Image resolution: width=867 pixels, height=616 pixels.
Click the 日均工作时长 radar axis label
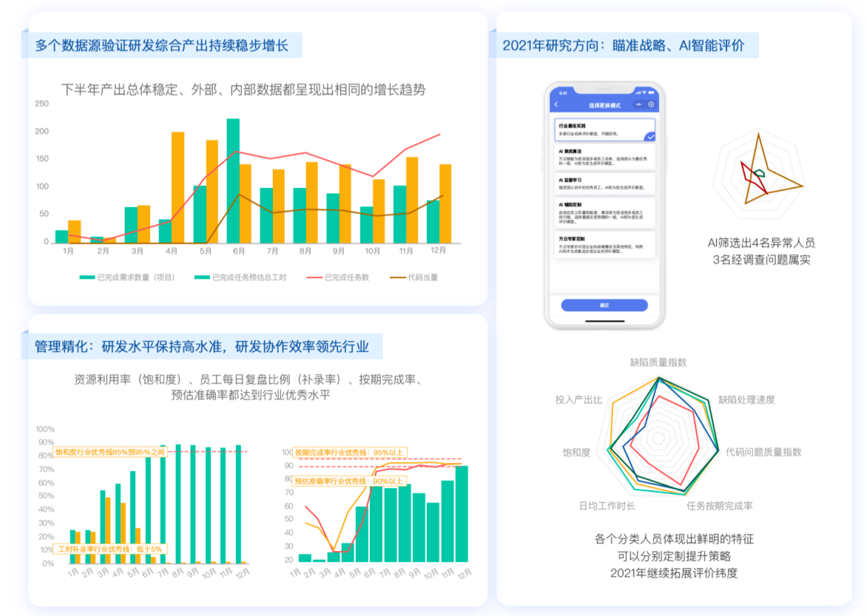click(x=607, y=506)
